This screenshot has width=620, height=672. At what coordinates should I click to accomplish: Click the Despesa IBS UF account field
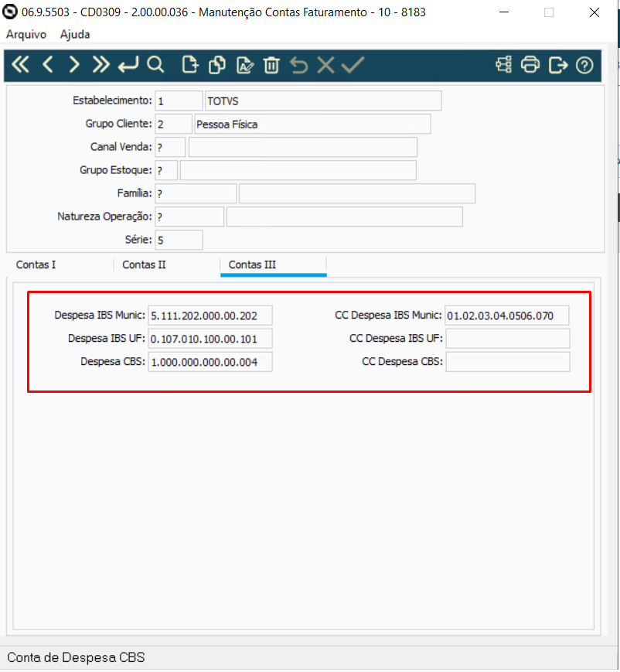click(x=210, y=339)
